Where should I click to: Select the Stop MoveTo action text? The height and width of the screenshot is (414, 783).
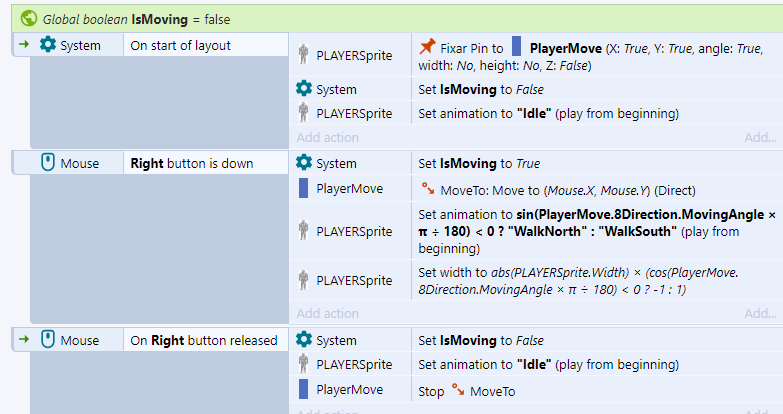click(467, 391)
